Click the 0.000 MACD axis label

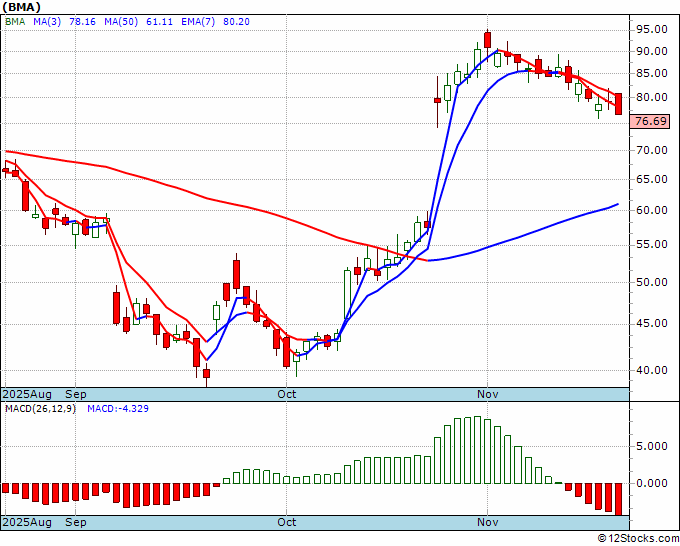tap(651, 483)
